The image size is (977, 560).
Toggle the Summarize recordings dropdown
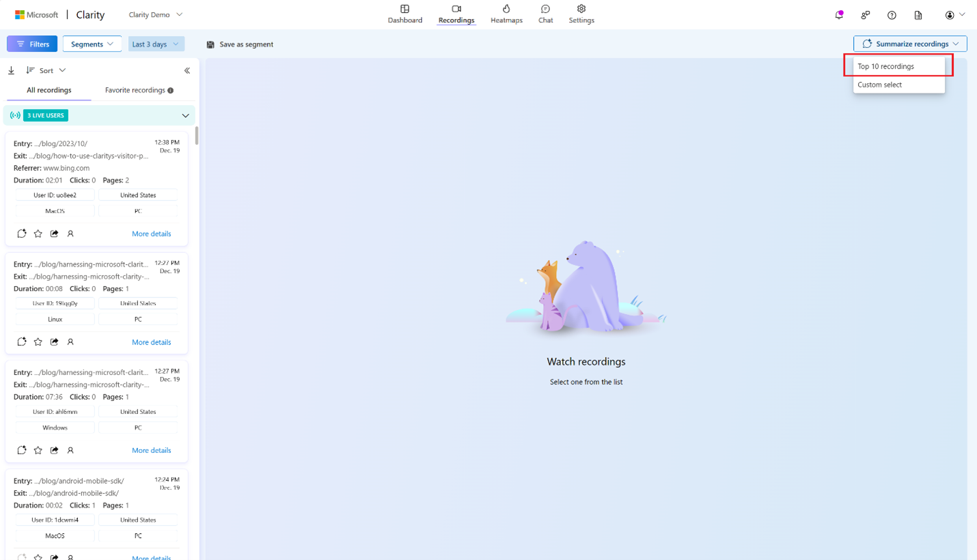(910, 44)
